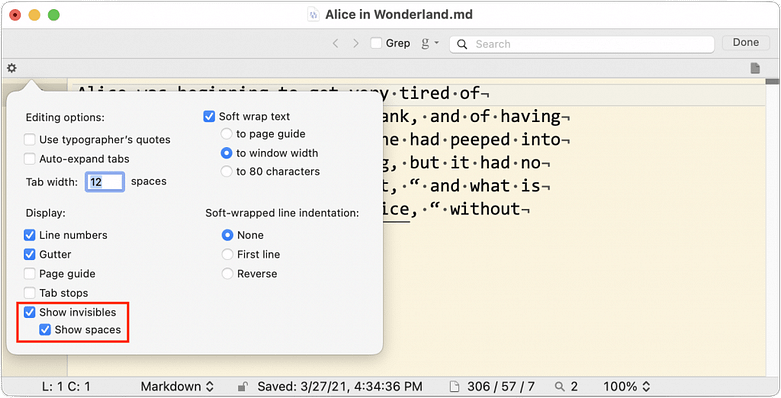781x398 pixels.
Task: Click the Done button
Action: pos(746,43)
